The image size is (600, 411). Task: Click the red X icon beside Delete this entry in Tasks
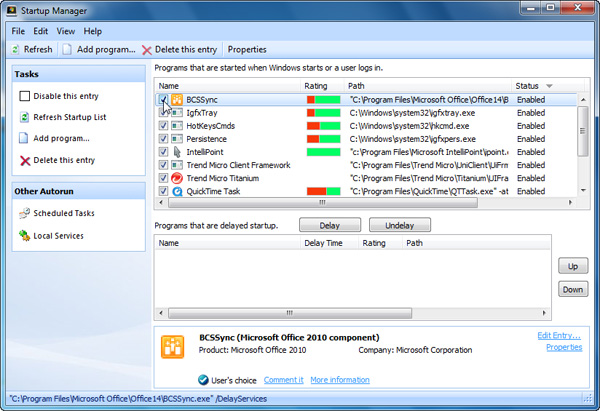pyautogui.click(x=25, y=161)
